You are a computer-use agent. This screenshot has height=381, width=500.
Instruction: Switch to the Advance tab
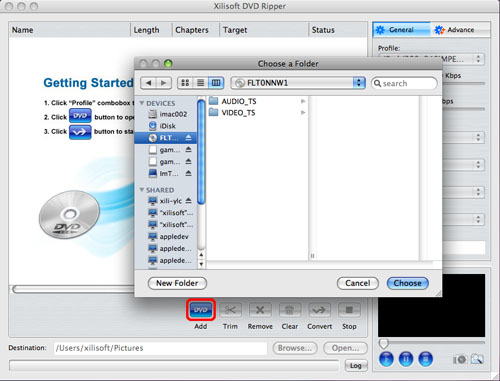tap(460, 30)
